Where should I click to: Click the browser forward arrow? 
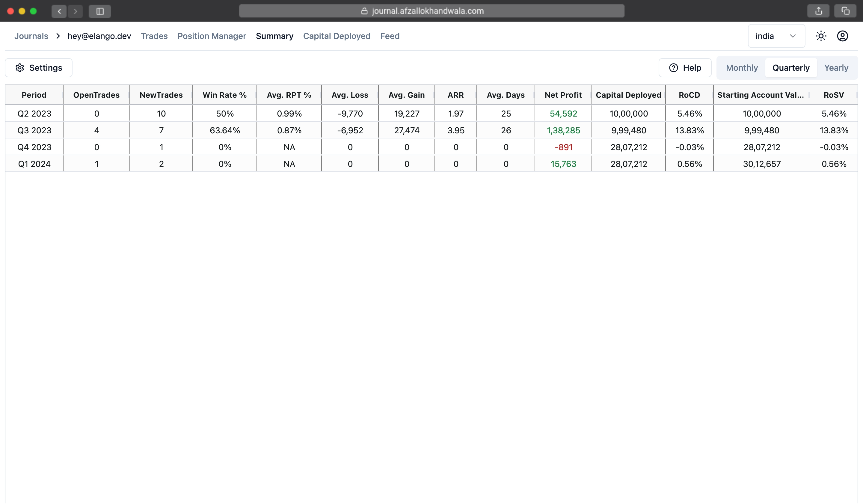tap(75, 11)
